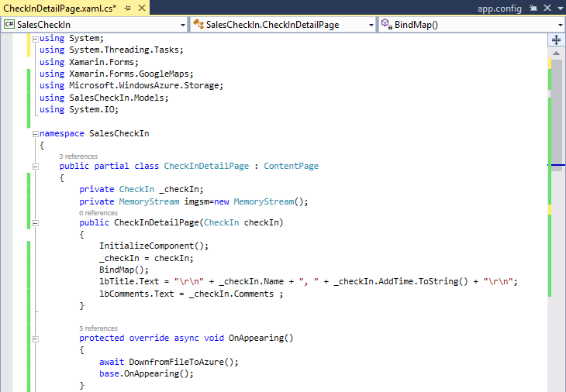
Task: Click "using System.IO;" line
Action: tap(79, 109)
